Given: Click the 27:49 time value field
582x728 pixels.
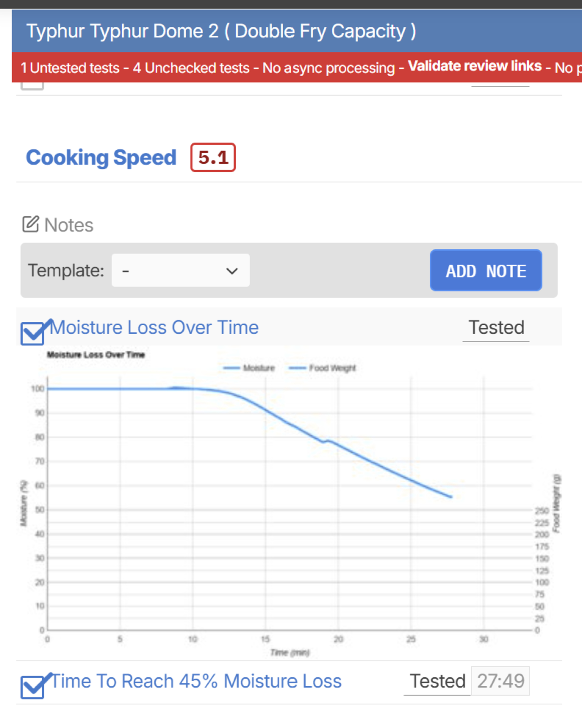Looking at the screenshot, I should click(500, 681).
